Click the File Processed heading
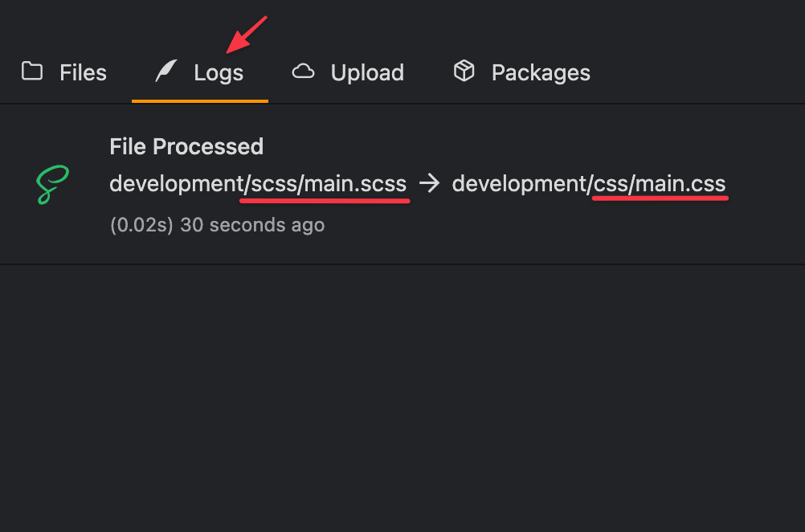805x532 pixels. [186, 147]
